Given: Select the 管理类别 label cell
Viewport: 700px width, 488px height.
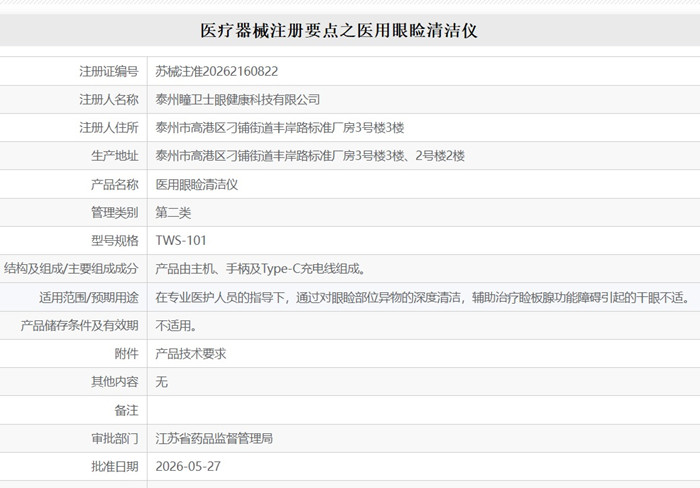Looking at the screenshot, I should (x=114, y=213).
